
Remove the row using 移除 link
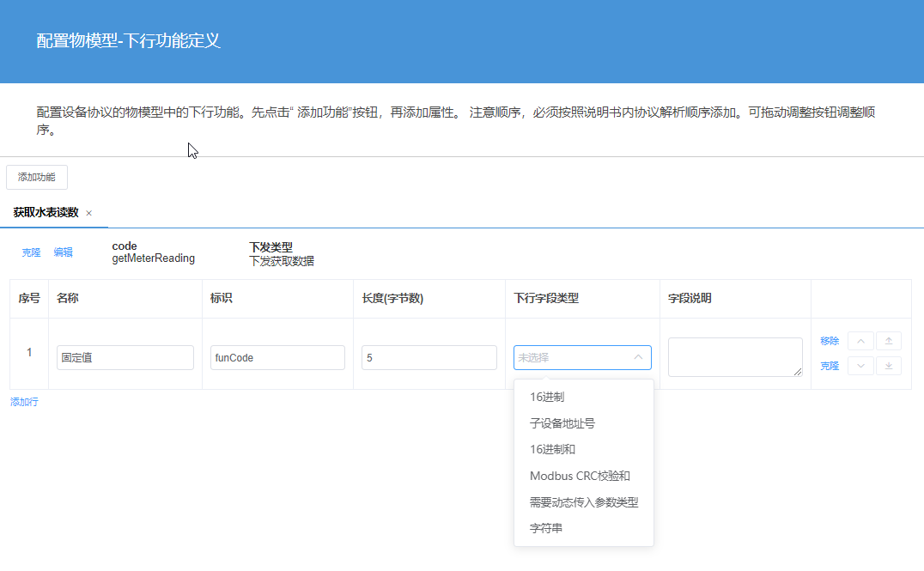coord(829,341)
